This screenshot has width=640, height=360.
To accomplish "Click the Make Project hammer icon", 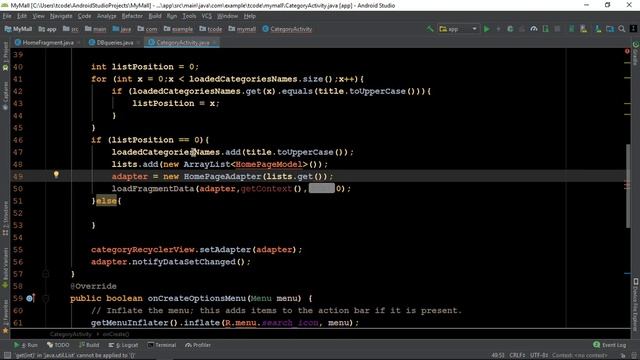I will click(430, 29).
